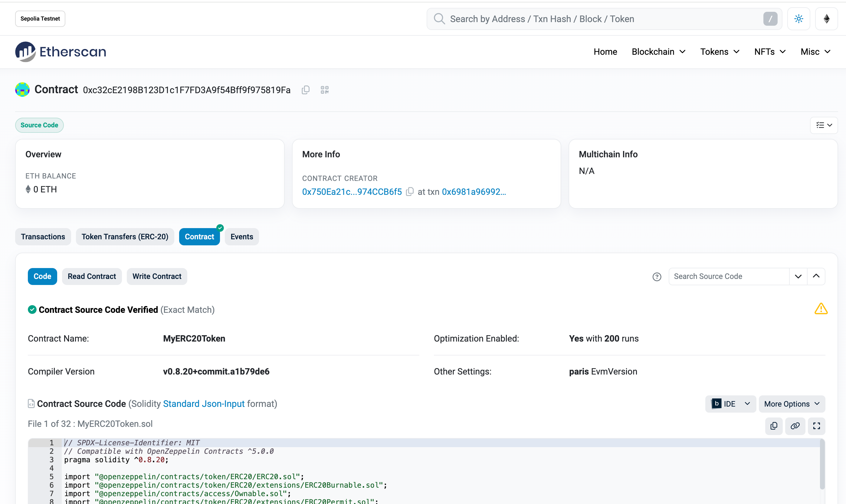Click the Ownable.sol import line

(x=178, y=494)
